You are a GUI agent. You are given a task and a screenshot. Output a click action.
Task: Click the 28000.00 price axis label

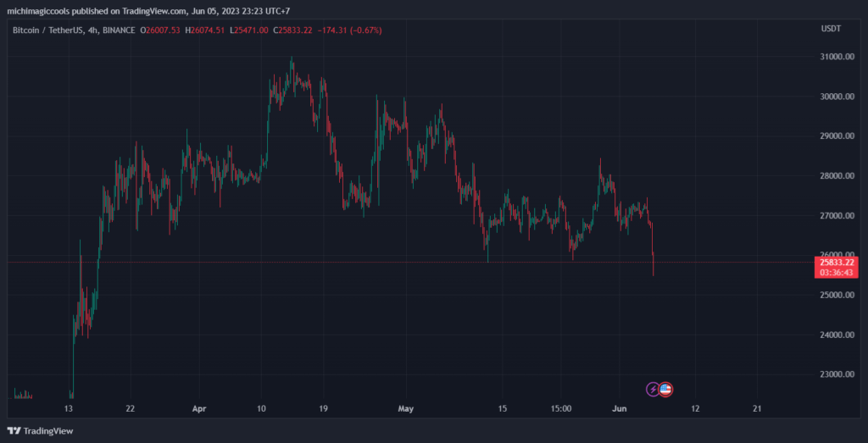[x=836, y=176]
